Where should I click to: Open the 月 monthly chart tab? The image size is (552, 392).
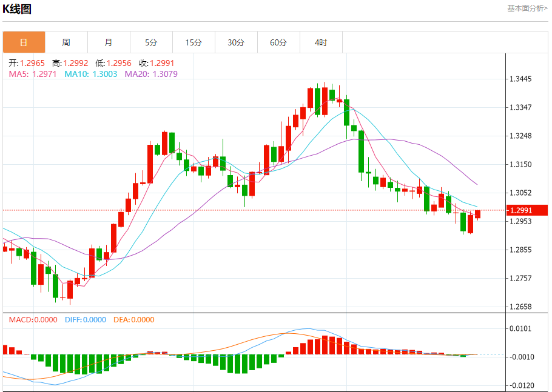pos(109,42)
